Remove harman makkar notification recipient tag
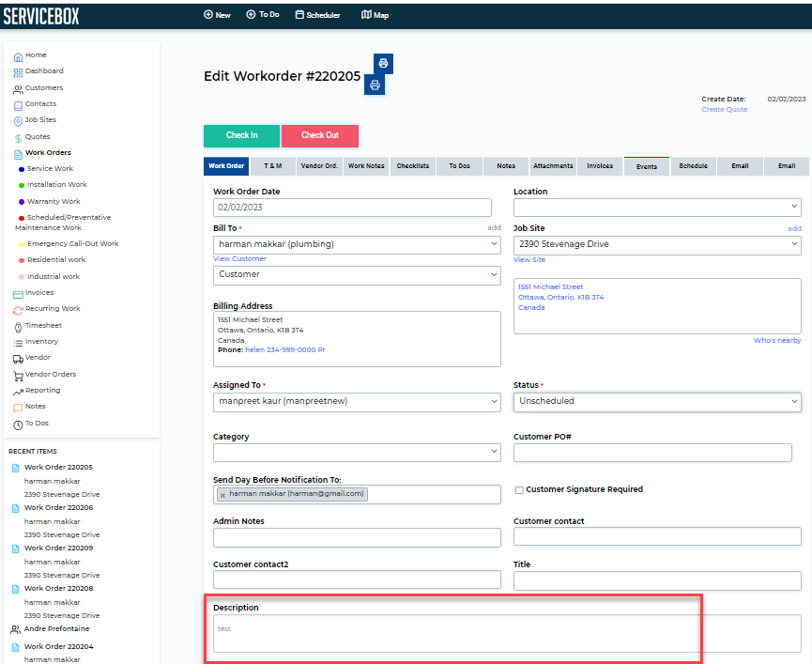 click(x=222, y=495)
